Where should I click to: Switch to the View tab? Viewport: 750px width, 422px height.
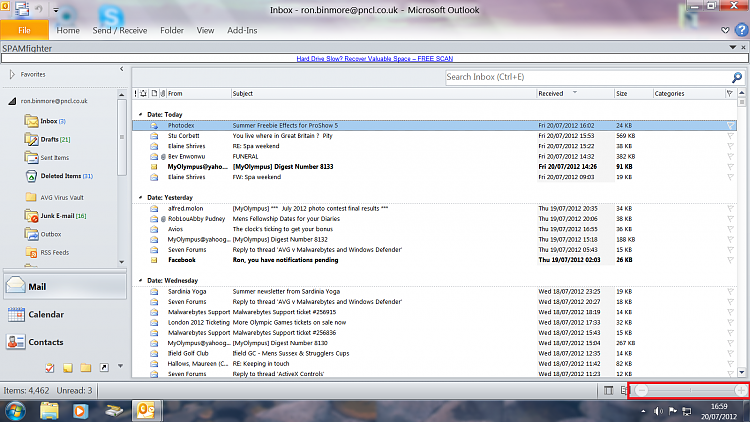(205, 30)
